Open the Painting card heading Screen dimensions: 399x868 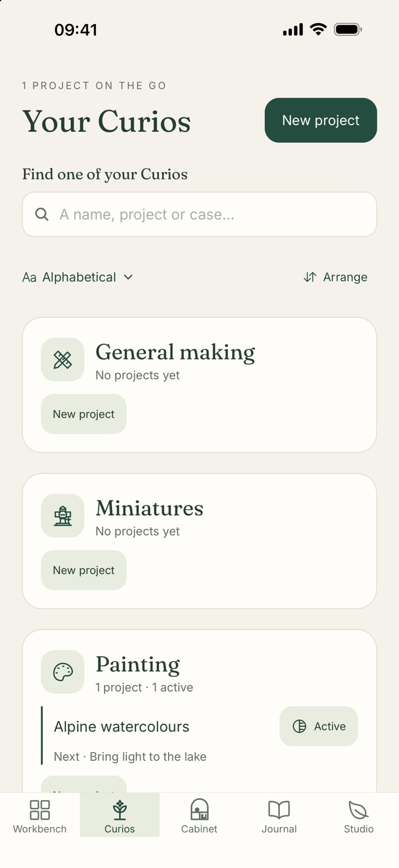pyautogui.click(x=138, y=665)
